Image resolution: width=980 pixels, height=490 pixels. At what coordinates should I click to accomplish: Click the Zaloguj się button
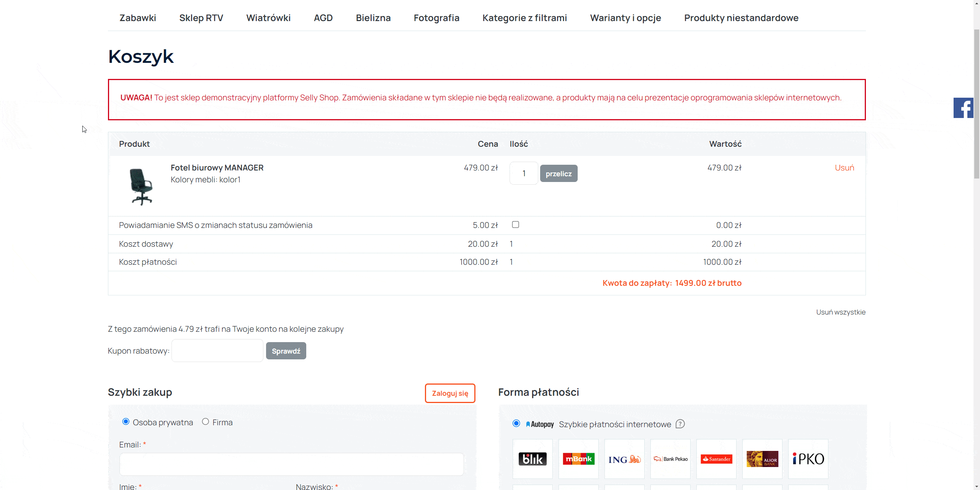450,393
